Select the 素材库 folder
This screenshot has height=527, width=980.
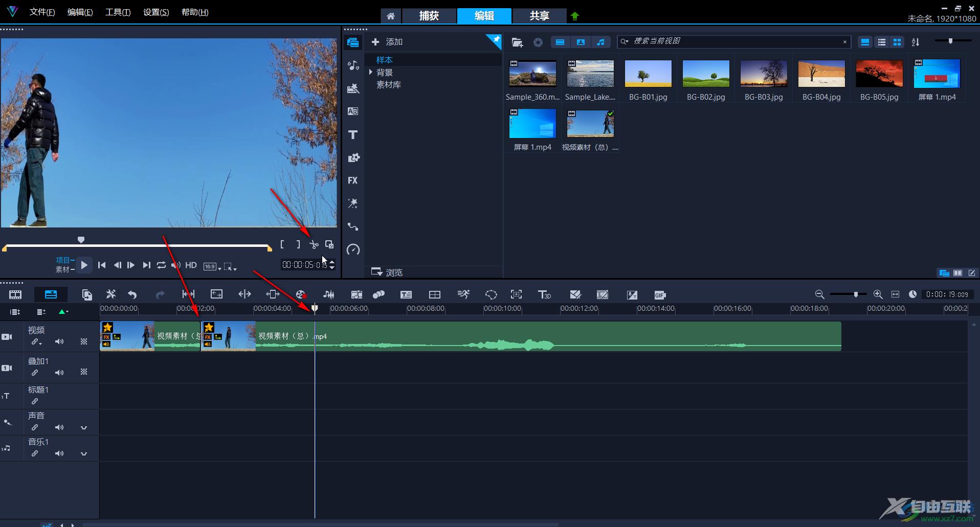[389, 85]
